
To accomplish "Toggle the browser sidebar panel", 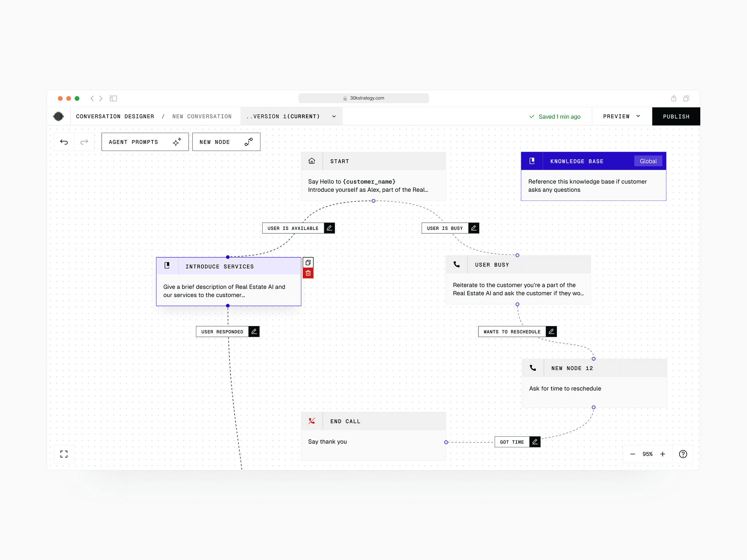I will 113,98.
